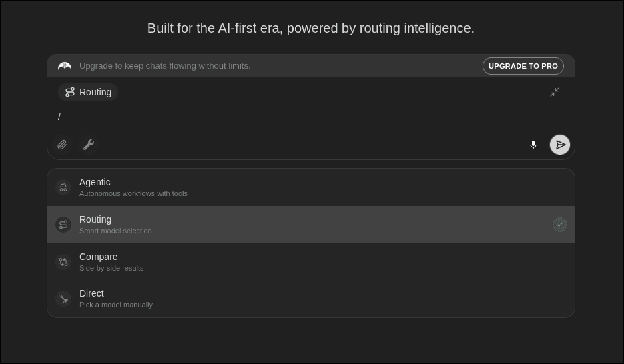Collapse the chat box with the shrink icon

[555, 92]
